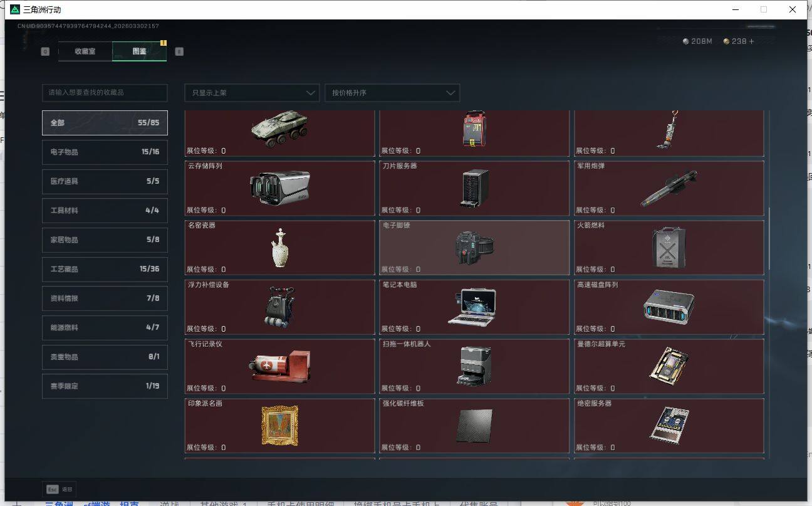
Task: Click the Esc 返回 back button
Action: tap(59, 489)
